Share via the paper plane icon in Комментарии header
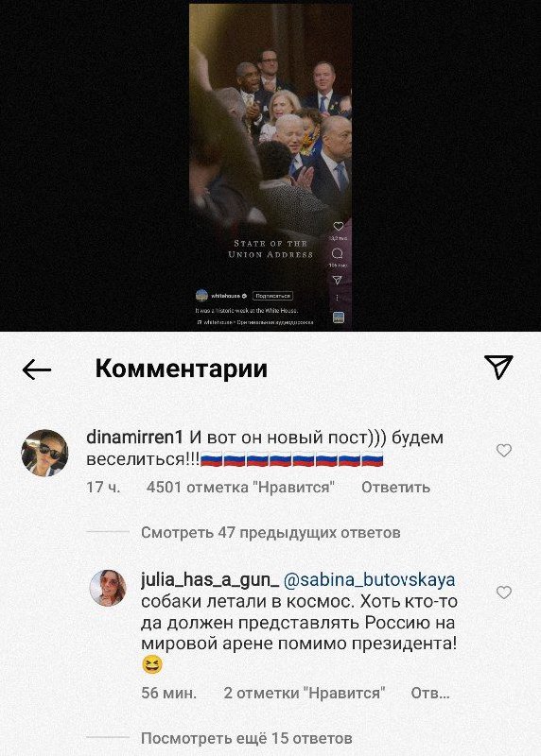Viewport: 541px width, 756px height. (x=498, y=368)
